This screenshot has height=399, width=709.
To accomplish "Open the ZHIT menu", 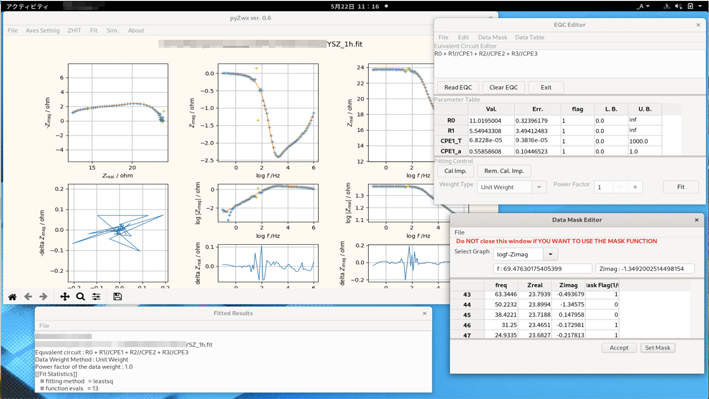I will coord(74,30).
